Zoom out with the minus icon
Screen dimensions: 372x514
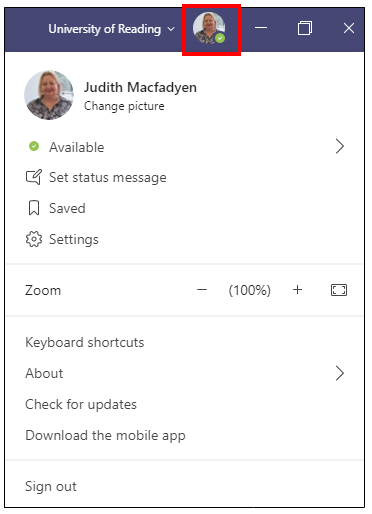[x=202, y=290]
